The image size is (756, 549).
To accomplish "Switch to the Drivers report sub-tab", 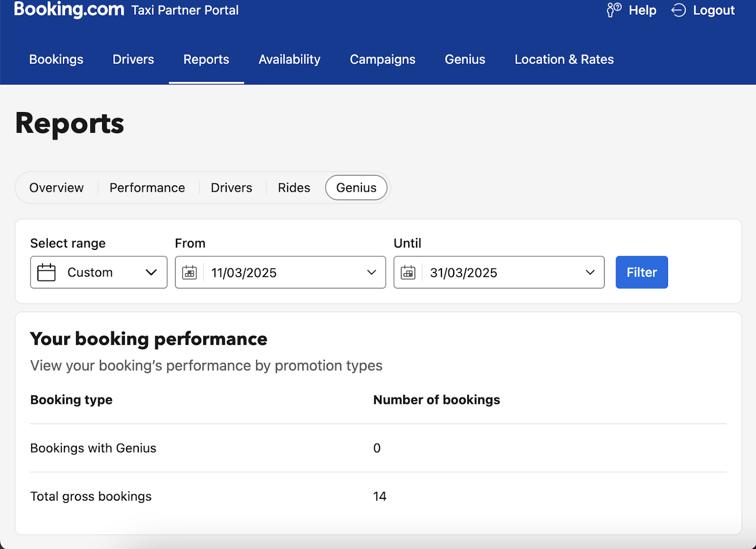I will (x=232, y=188).
